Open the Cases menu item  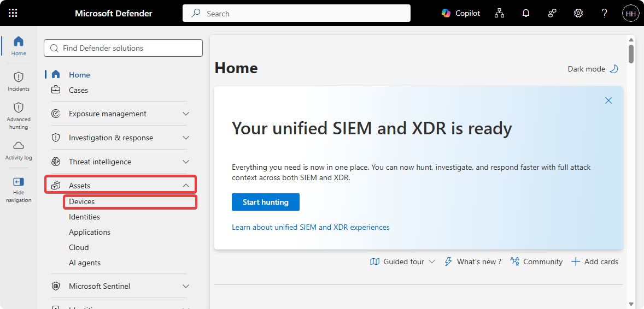(x=78, y=90)
